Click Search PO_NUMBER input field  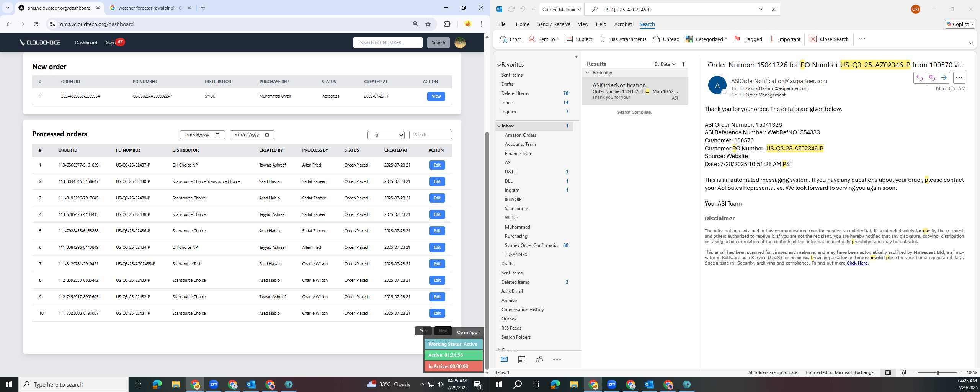pos(388,42)
